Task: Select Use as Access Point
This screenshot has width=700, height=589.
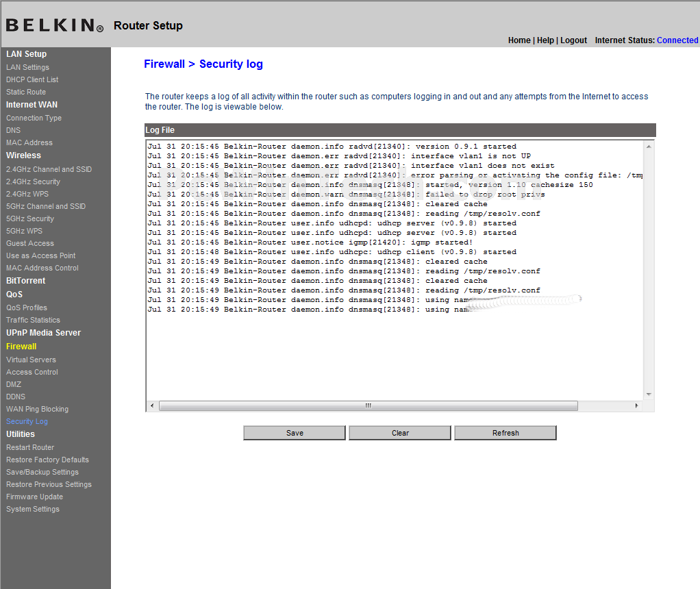Action: [x=40, y=255]
